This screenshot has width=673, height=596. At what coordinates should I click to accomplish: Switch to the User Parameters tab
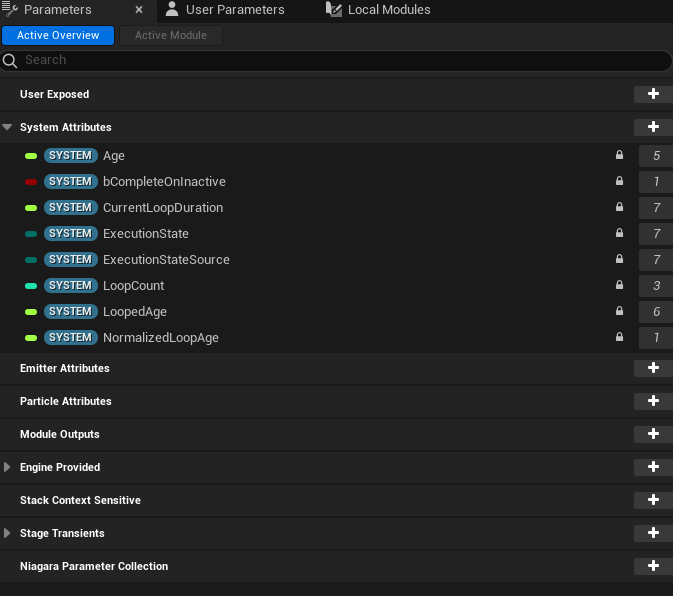coord(235,9)
